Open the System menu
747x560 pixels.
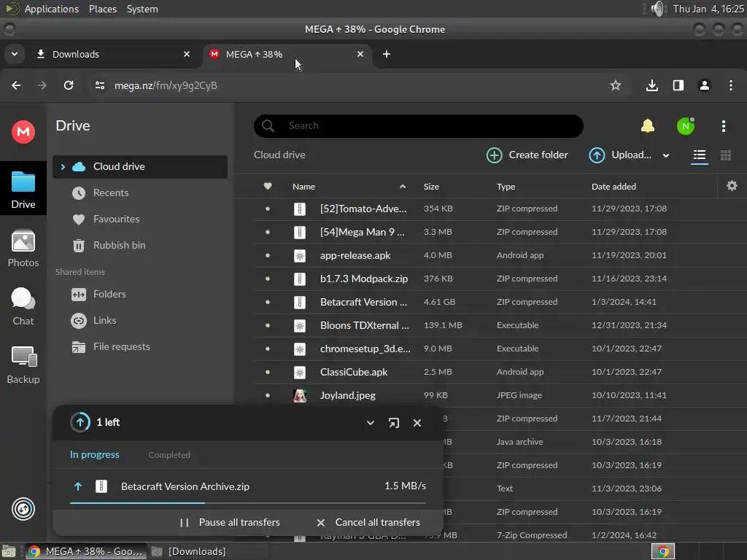coord(142,9)
